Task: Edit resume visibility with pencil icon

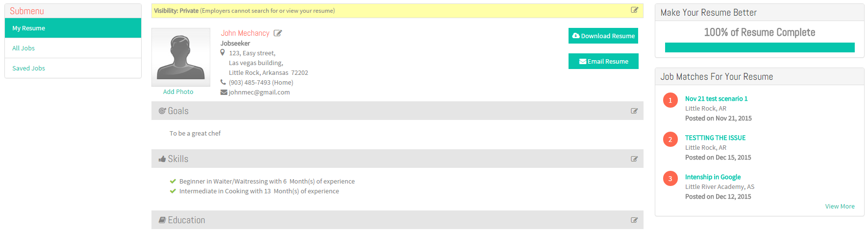Action: (x=634, y=10)
